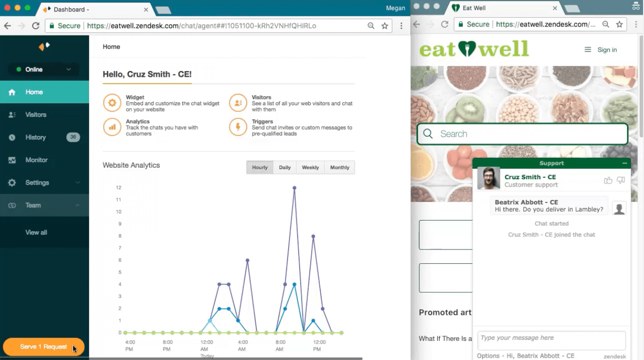Click the History badge showing 36
The width and height of the screenshot is (644, 360).
73,137
